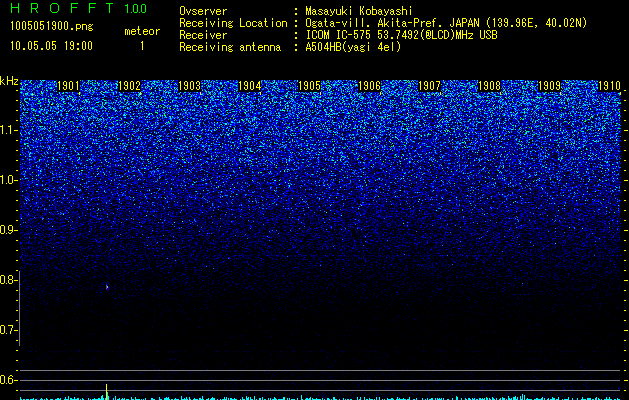Click the gray vertical range bar beside the frequency axis

[20, 308]
